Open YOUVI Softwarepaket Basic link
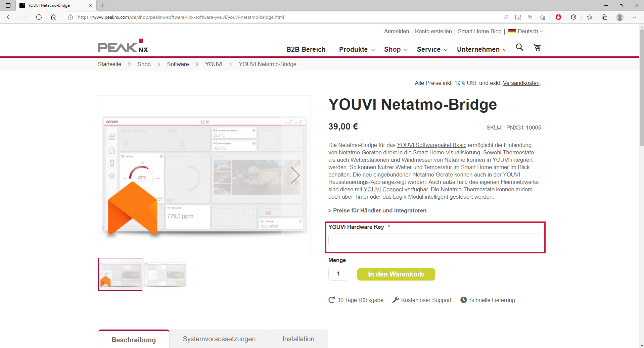The height and width of the screenshot is (348, 644). point(431,145)
